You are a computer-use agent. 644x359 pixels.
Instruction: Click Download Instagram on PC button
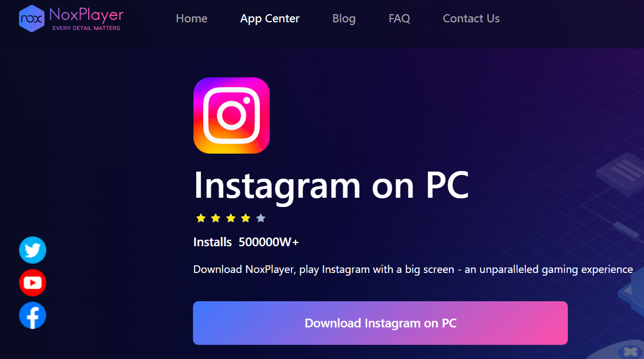380,323
